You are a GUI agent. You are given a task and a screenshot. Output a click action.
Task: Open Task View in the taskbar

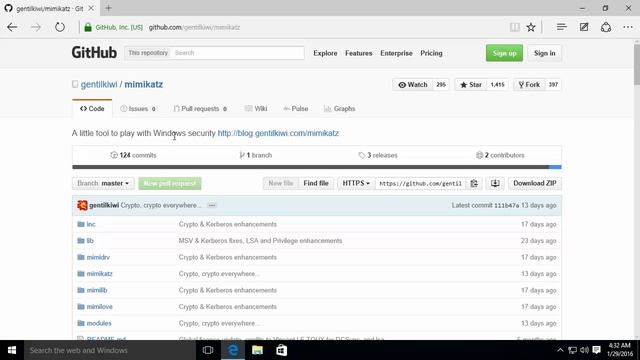point(208,350)
